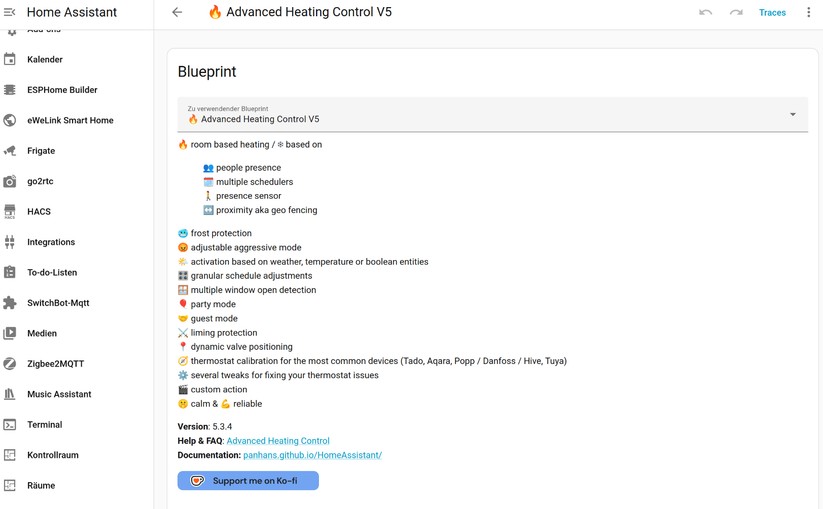823x509 pixels.
Task: Click the redo arrow icon
Action: pyautogui.click(x=736, y=12)
